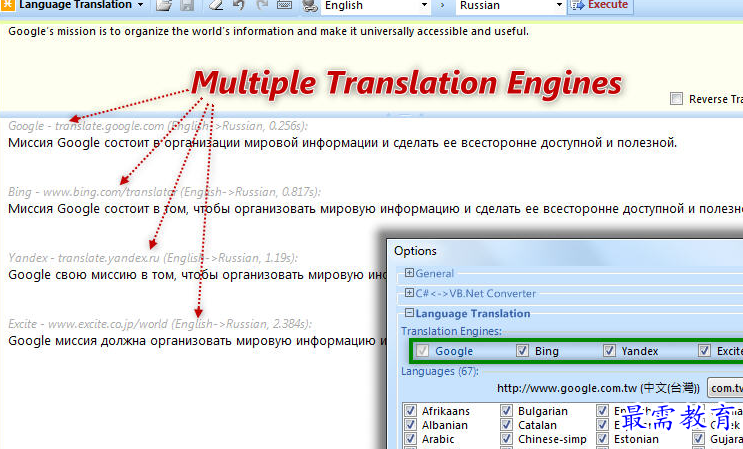Click the Excite www.excite.co.jp/world result header
The width and height of the screenshot is (743, 449).
(x=160, y=324)
